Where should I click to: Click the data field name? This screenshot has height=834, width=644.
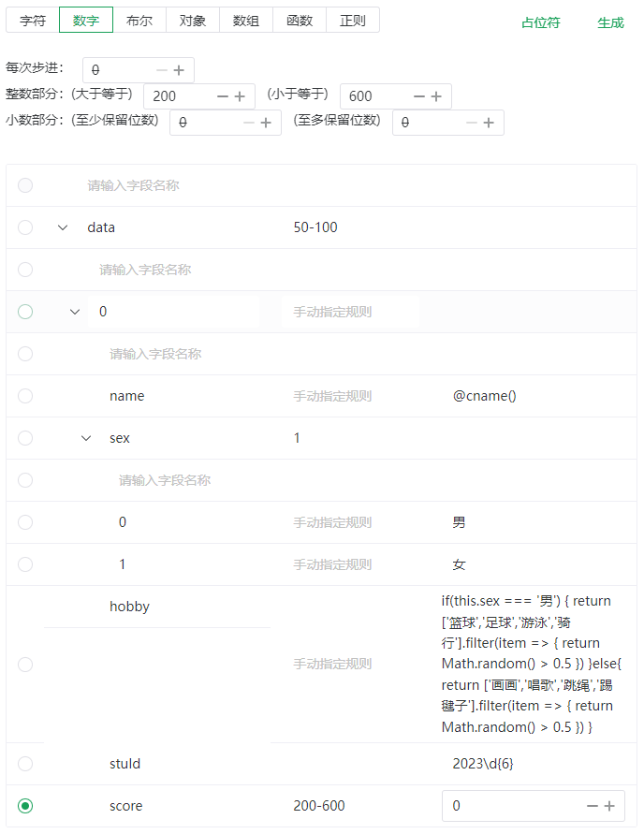click(x=101, y=227)
